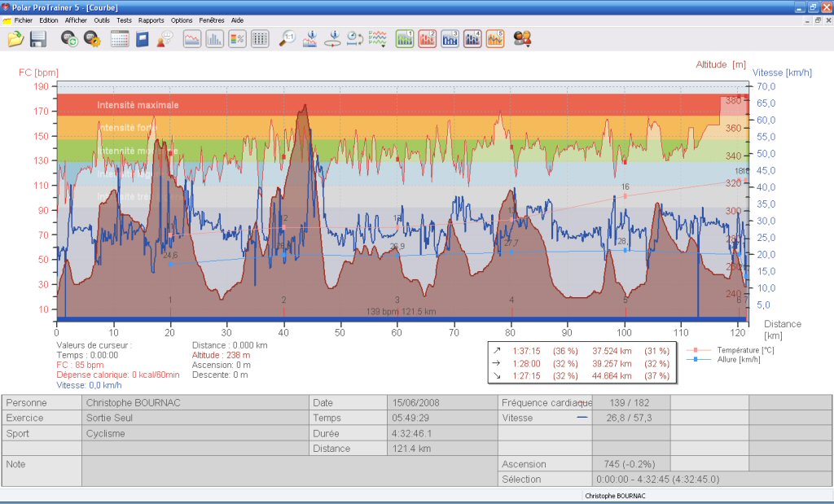Screen dimensions: 834x504
Task: Click lap marker 4 on the chart
Action: click(511, 300)
